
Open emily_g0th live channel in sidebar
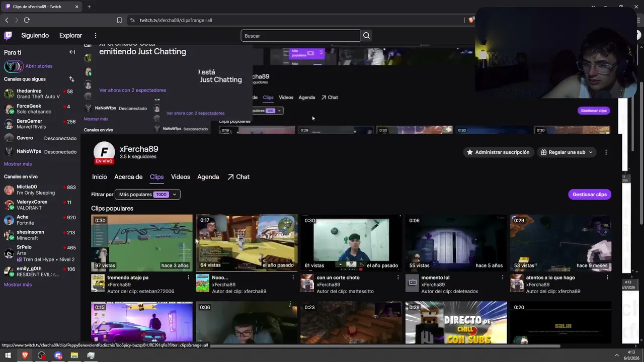pyautogui.click(x=40, y=271)
